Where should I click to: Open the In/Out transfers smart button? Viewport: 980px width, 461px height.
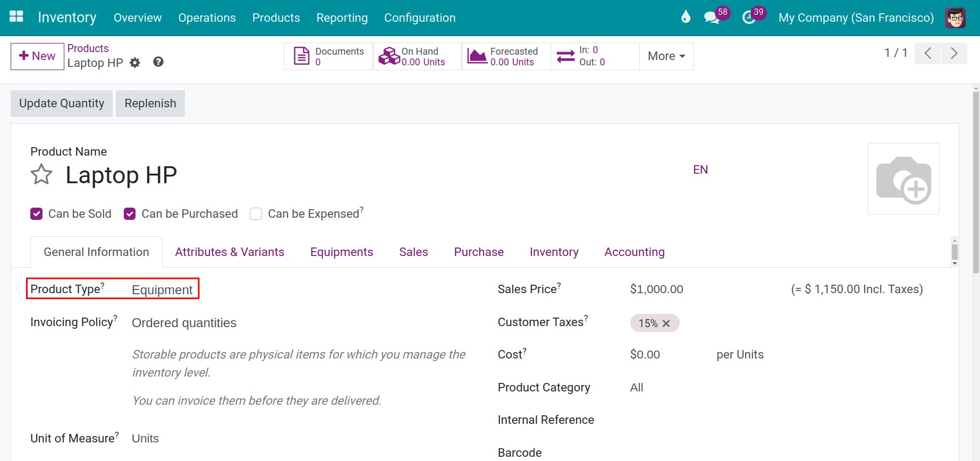coord(595,56)
